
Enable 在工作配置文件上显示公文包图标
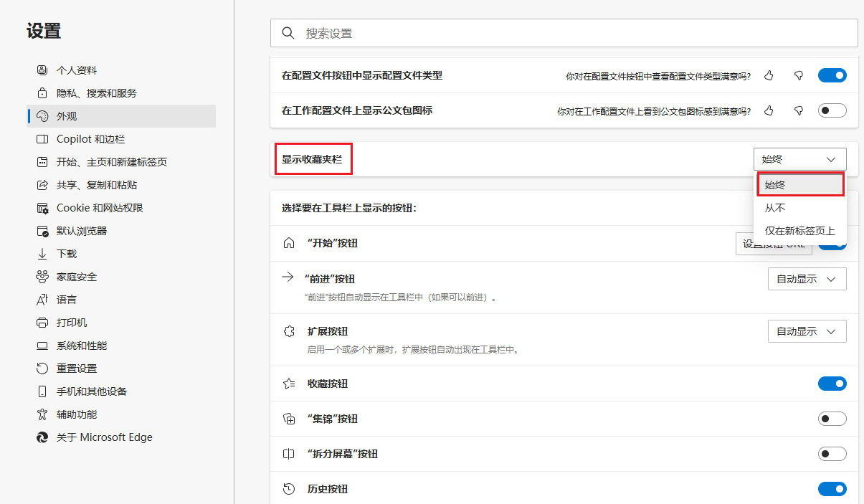point(832,110)
